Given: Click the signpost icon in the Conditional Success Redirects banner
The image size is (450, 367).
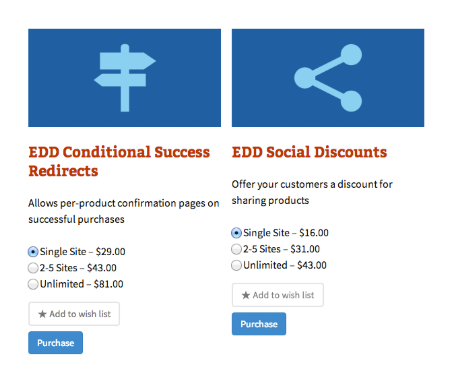Looking at the screenshot, I should point(125,78).
